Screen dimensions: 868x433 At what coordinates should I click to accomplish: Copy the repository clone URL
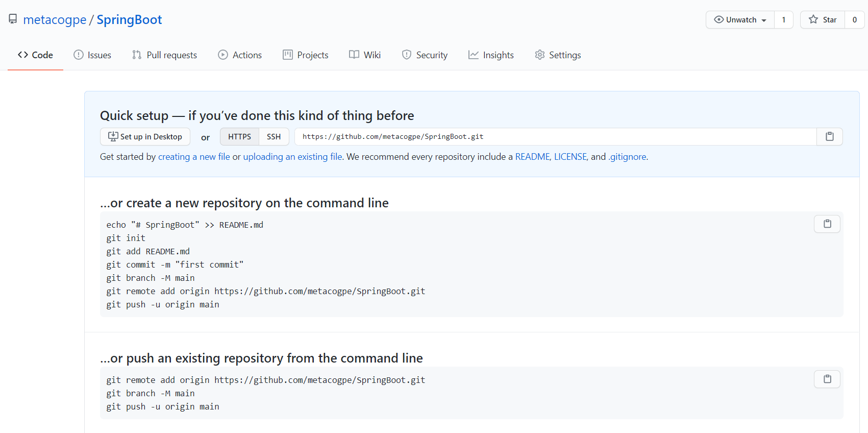(830, 136)
